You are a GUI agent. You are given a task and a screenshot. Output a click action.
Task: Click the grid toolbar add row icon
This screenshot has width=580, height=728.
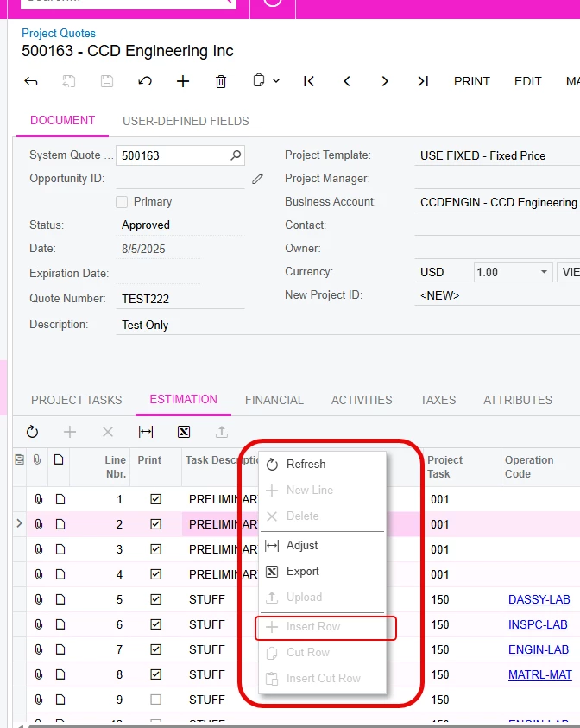pyautogui.click(x=70, y=432)
